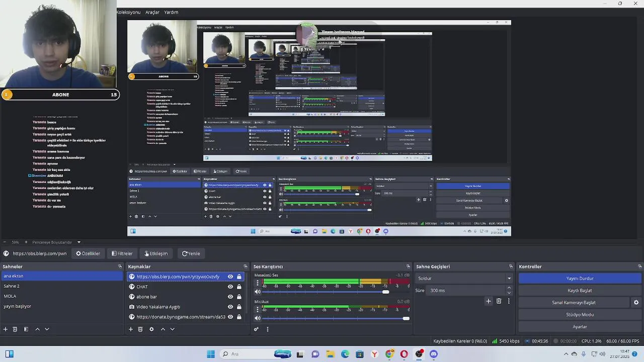Viewport: 644px width, 362px height.
Task: Remove the selected source with the Kaynaklar trash icon
Action: tap(140, 329)
